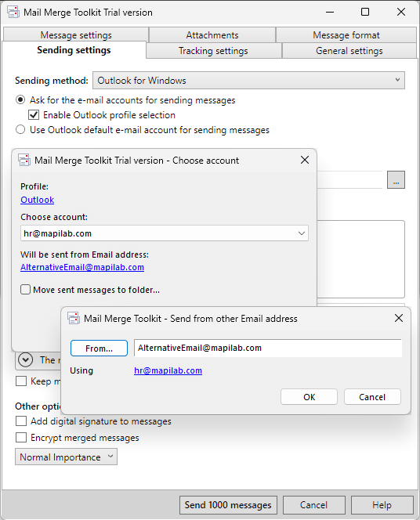Click the AlternativeEmail@mapilab.com link

pos(82,267)
